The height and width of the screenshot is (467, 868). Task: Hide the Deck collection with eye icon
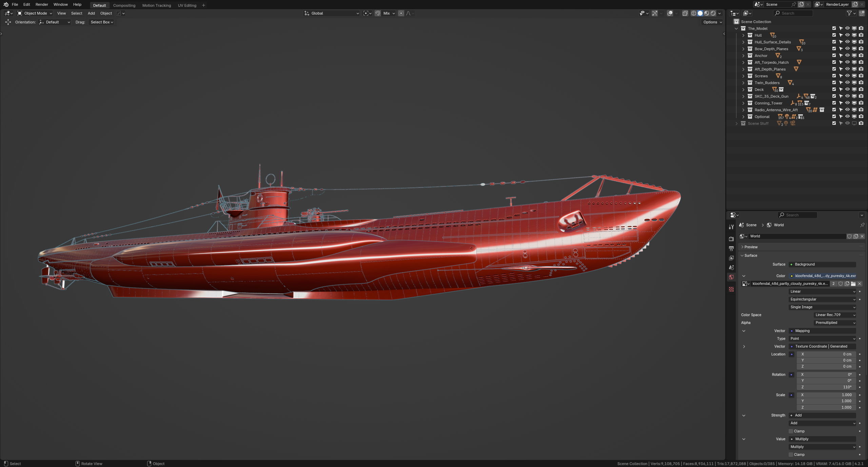click(x=847, y=90)
